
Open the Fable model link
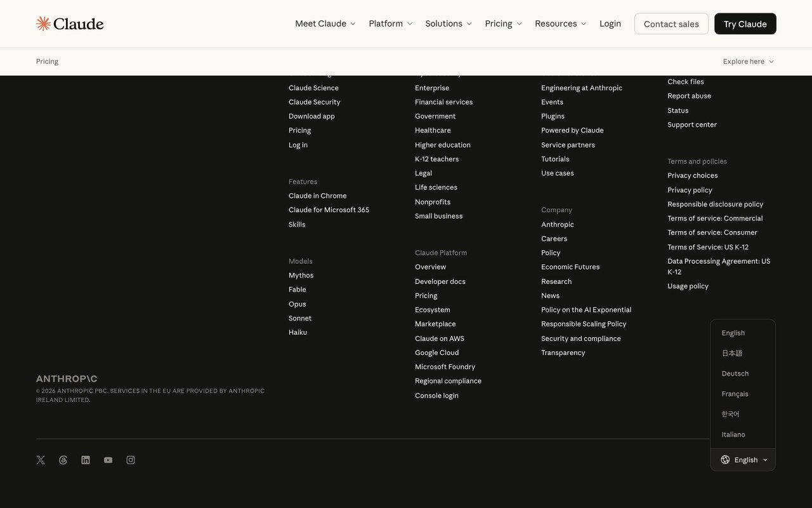coord(298,289)
